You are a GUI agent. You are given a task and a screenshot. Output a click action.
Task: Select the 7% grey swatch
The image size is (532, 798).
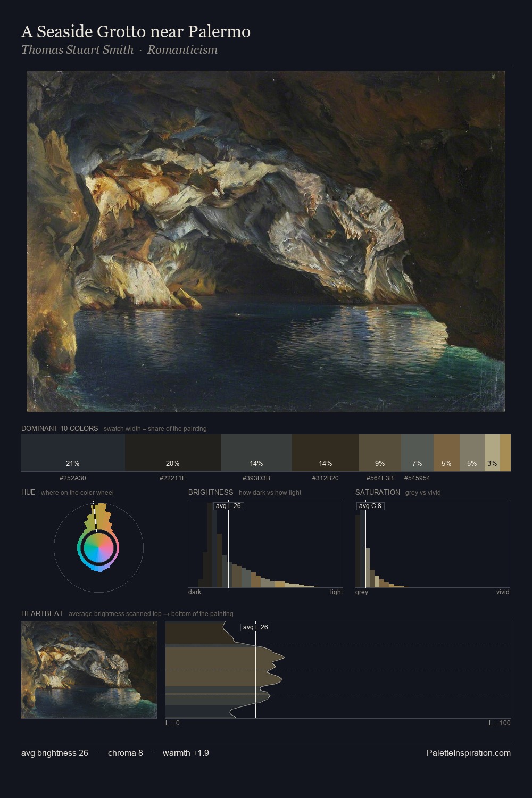[417, 453]
